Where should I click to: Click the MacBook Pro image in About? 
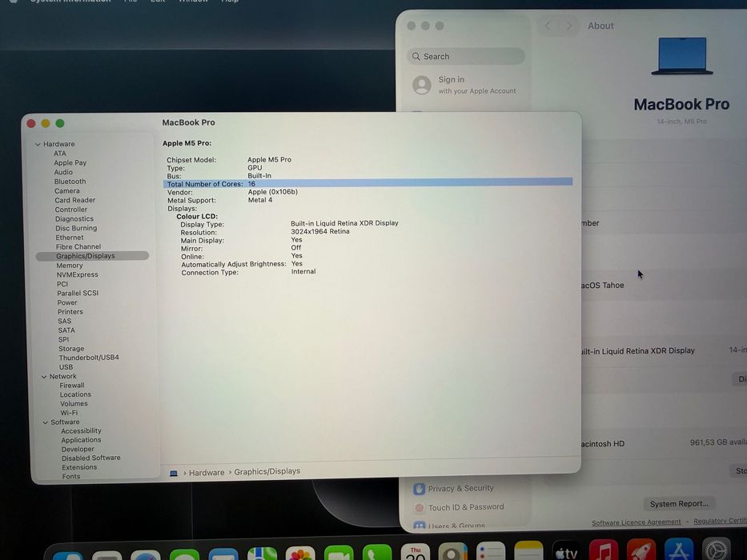pos(681,56)
